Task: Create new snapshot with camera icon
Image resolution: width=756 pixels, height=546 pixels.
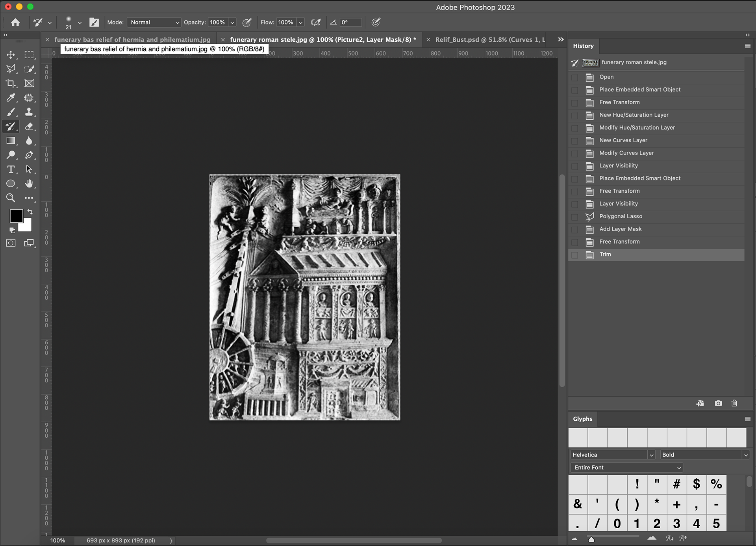Action: pyautogui.click(x=718, y=403)
